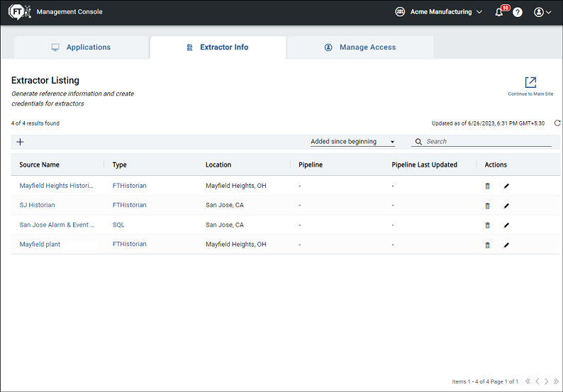
Task: Go to previous page of results
Action: click(537, 381)
